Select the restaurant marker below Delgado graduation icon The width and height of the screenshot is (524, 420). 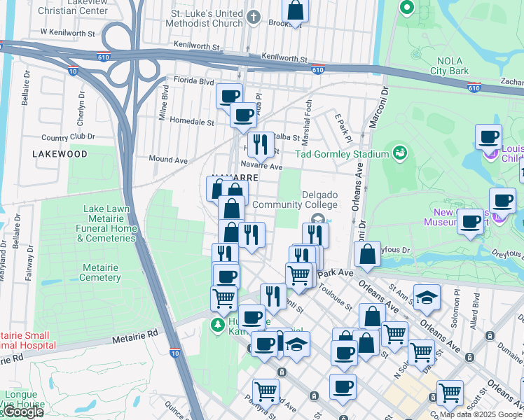315,236
